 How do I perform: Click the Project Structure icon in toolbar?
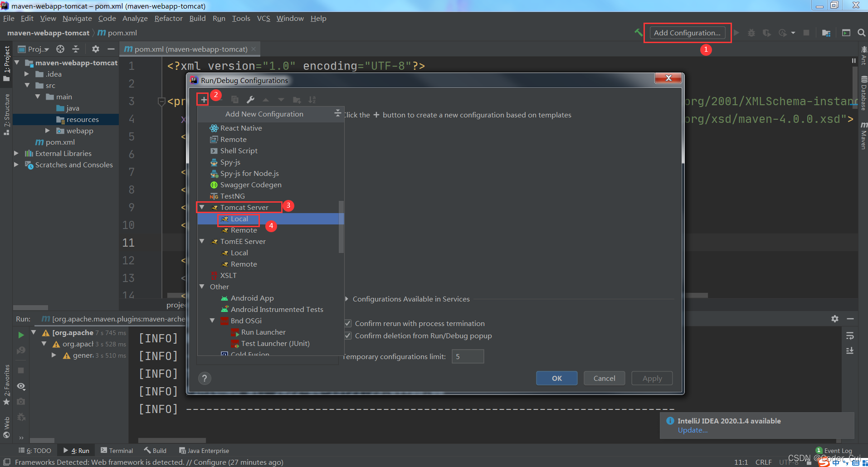(826, 33)
